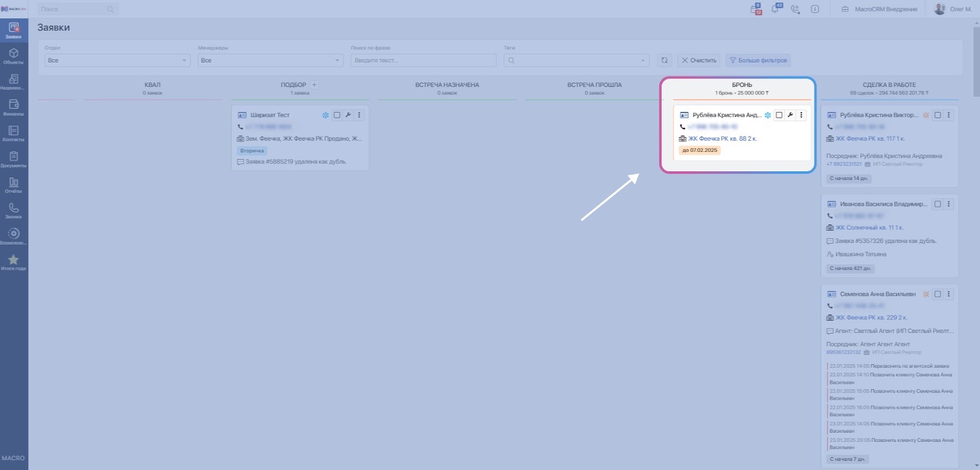This screenshot has height=470, width=980.
Task: Expand the Теги dropdown
Action: coord(576,61)
